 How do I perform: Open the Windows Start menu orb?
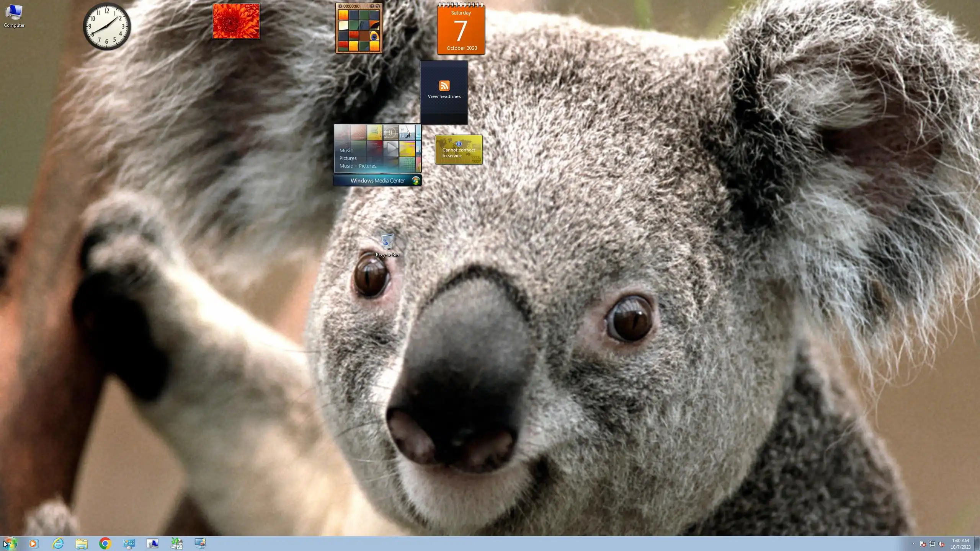click(10, 543)
